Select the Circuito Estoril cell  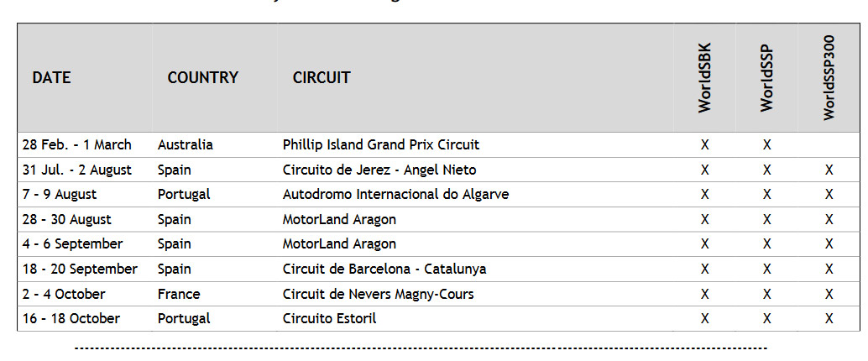[329, 319]
